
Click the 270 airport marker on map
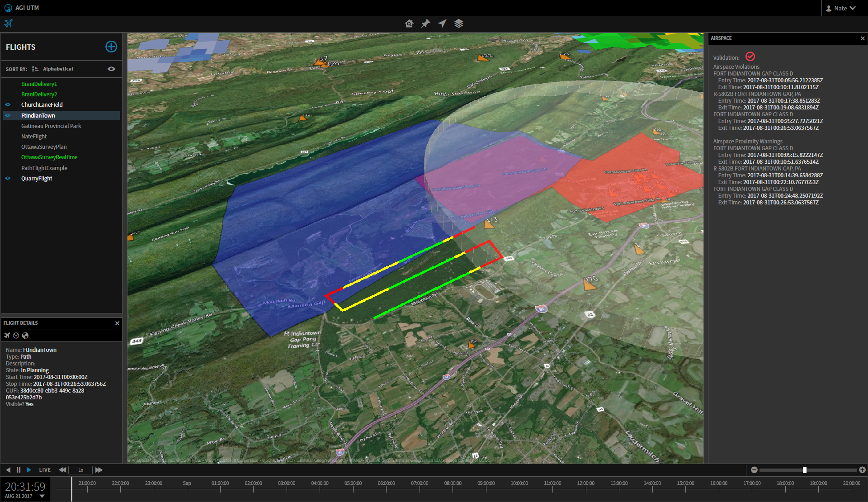pyautogui.click(x=590, y=283)
